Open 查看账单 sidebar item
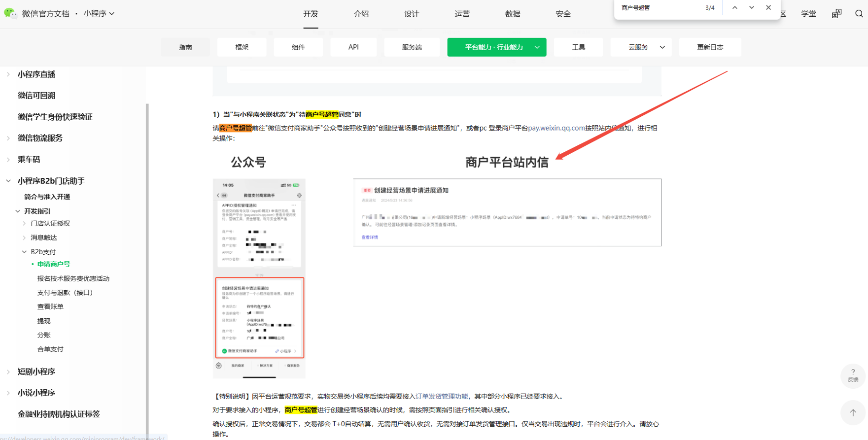868x440 pixels. coord(50,306)
